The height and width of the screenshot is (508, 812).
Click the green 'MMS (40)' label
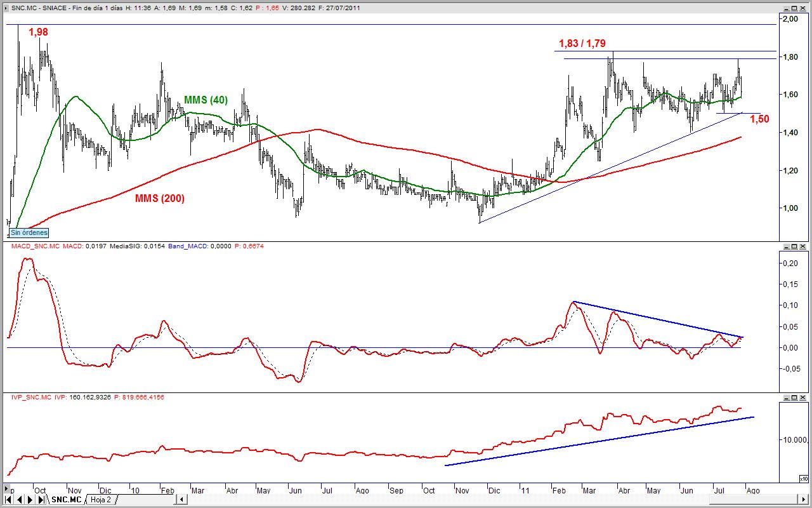(x=206, y=100)
